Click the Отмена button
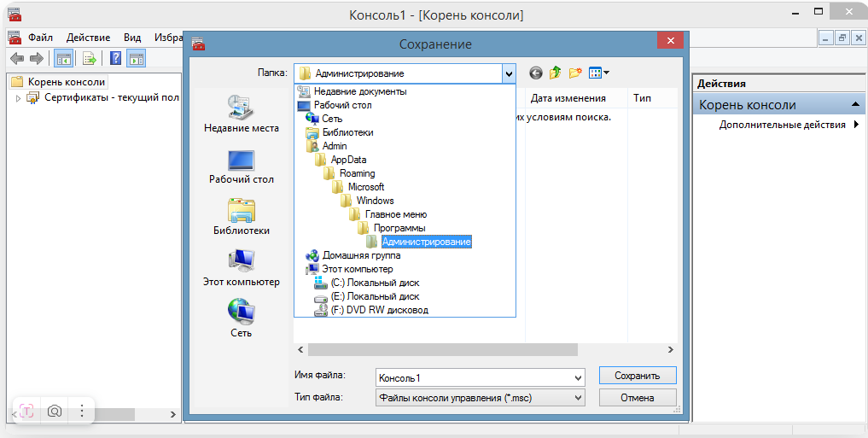The image size is (868, 438). pyautogui.click(x=637, y=398)
